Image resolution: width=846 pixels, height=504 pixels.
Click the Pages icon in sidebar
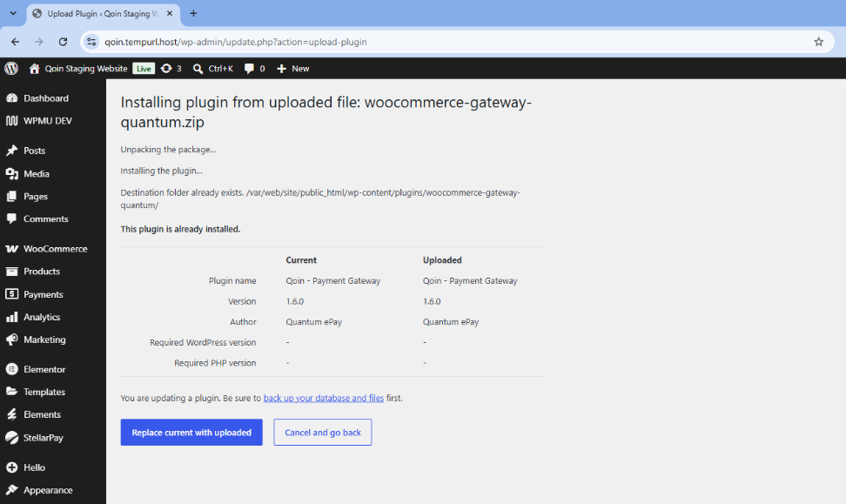(x=12, y=197)
